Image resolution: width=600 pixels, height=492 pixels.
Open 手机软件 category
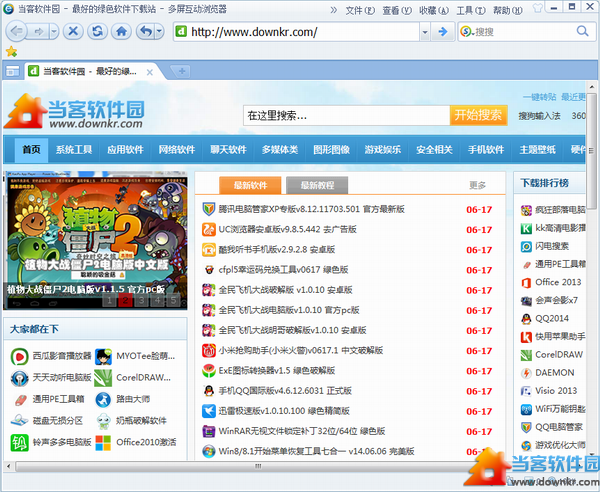click(x=486, y=150)
